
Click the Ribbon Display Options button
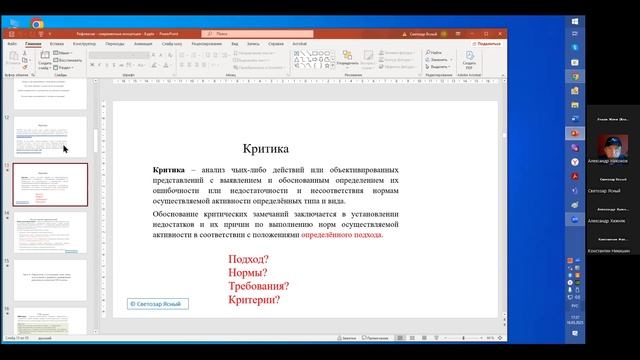pos(458,34)
